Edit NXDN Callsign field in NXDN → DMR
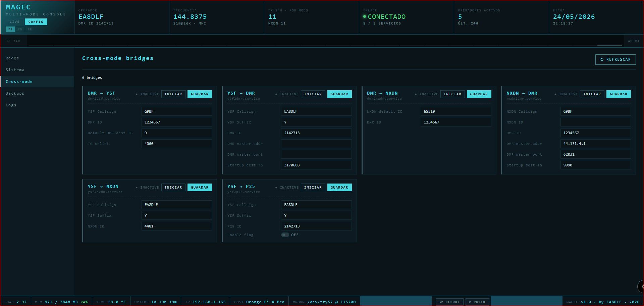Screen dimensions: 644x306 (x=595, y=111)
